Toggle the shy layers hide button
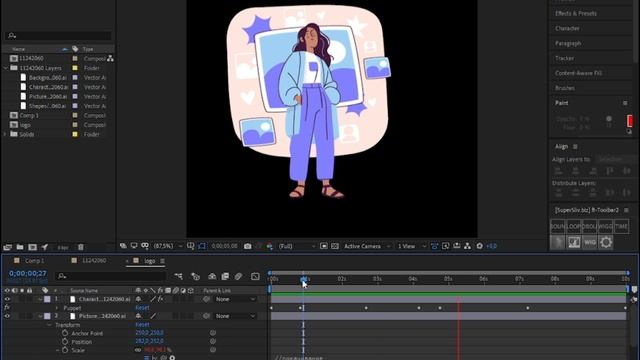 (212, 276)
